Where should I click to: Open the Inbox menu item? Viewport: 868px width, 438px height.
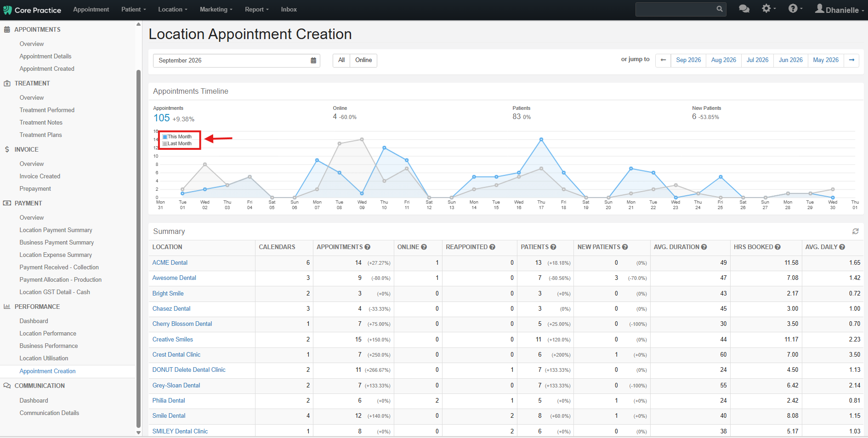[289, 9]
